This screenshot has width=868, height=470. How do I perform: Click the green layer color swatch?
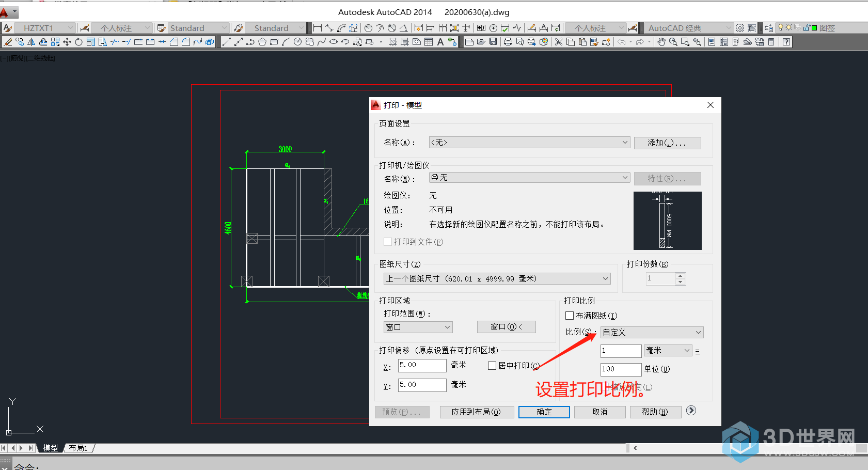[814, 28]
